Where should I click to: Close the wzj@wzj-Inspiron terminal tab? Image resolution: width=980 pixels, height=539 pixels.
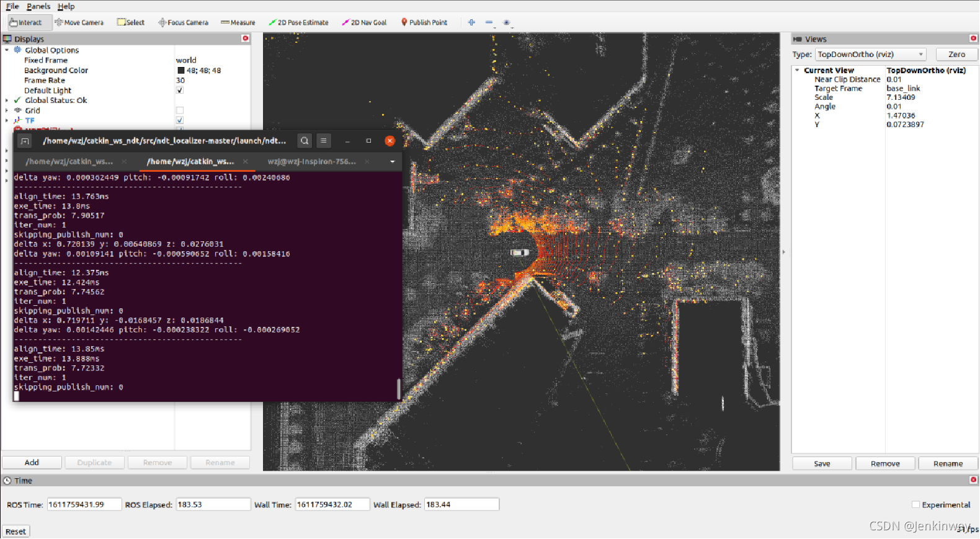[x=367, y=161]
